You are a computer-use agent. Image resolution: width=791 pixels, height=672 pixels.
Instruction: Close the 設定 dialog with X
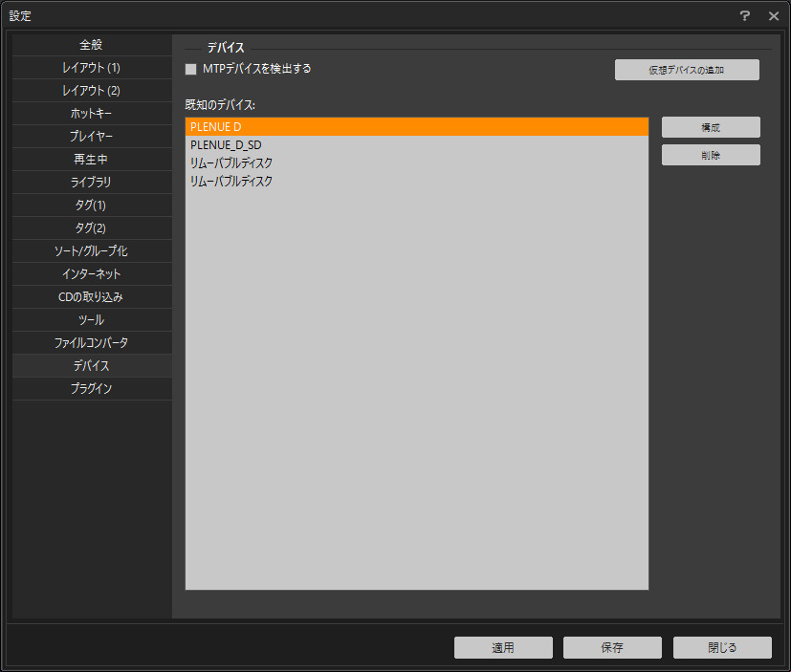pos(774,16)
